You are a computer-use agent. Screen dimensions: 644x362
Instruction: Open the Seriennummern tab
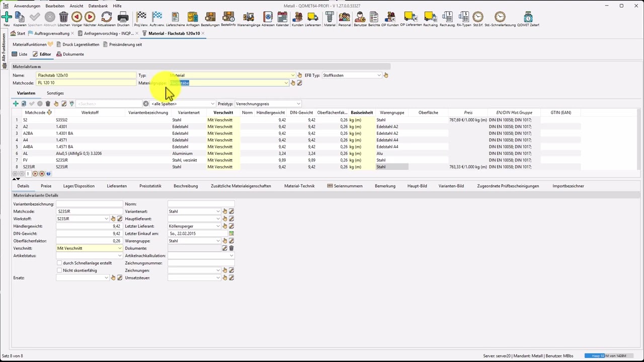pyautogui.click(x=345, y=186)
